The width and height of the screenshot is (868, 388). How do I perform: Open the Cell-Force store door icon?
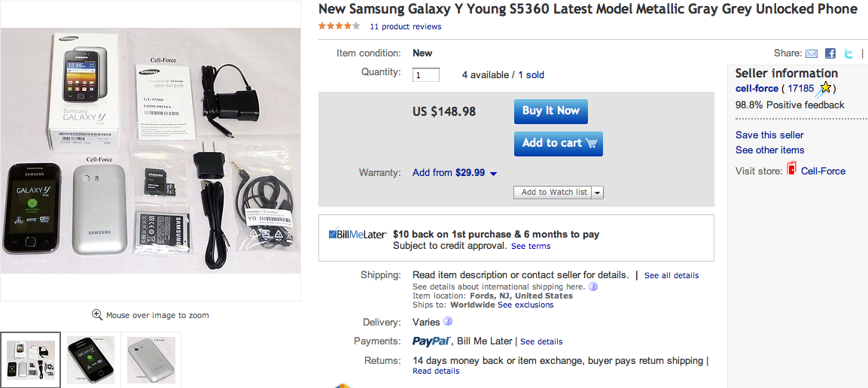tap(791, 170)
